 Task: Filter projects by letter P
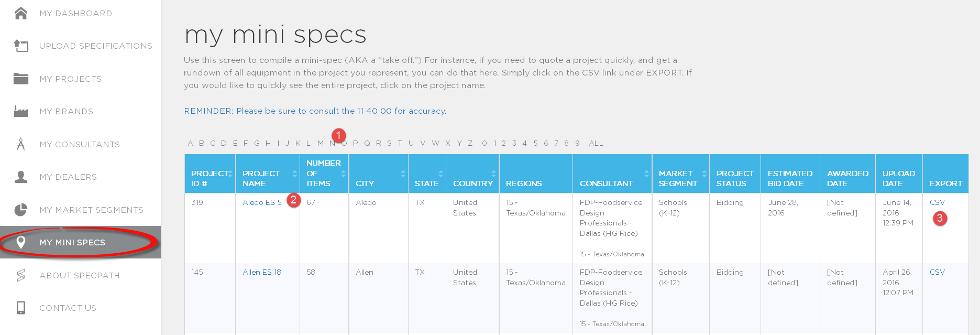tap(356, 143)
